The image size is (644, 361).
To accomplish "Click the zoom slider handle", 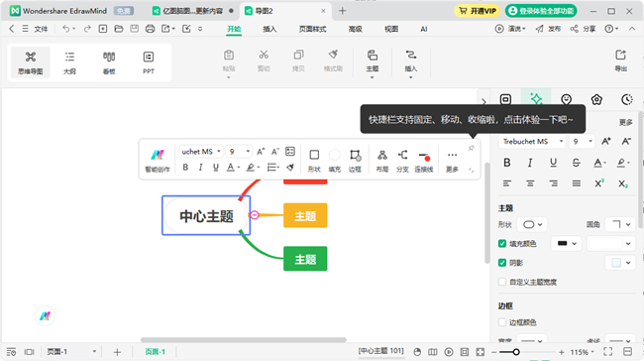I will tap(516, 352).
